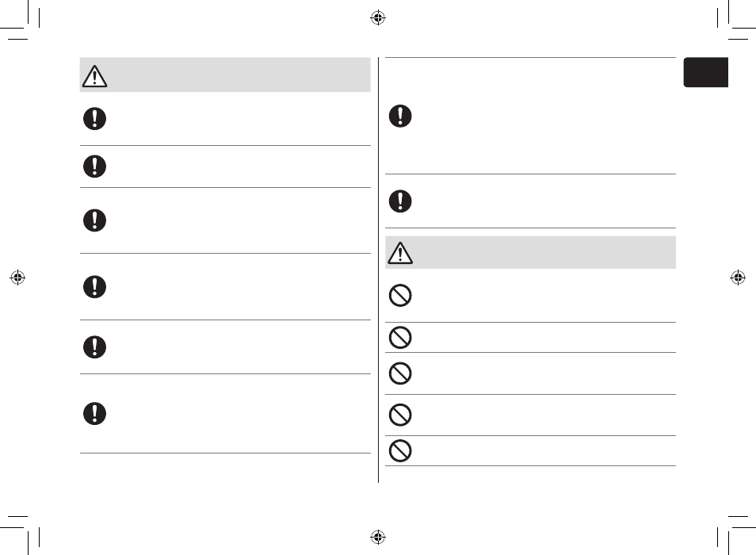
Task: Click the registration crosshair mark at the bottom center
Action: pyautogui.click(x=378, y=537)
